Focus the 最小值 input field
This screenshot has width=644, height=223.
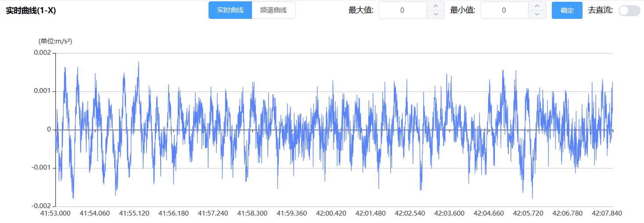pyautogui.click(x=504, y=10)
